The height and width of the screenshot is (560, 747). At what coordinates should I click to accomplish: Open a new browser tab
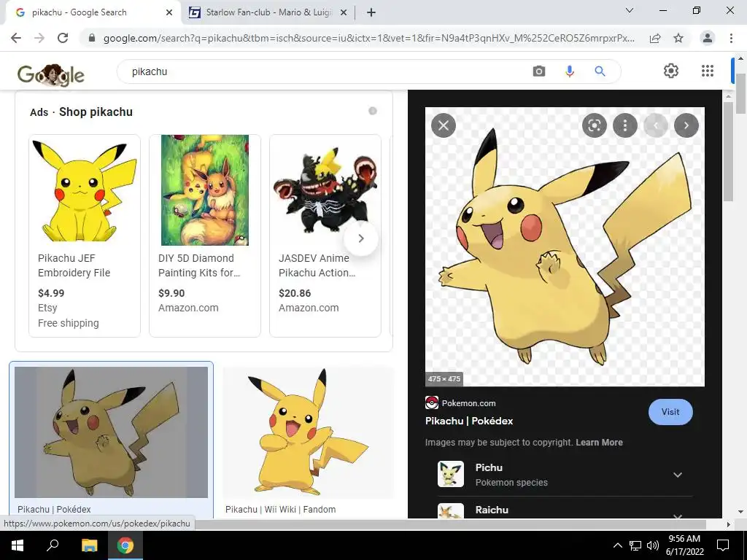tap(371, 12)
